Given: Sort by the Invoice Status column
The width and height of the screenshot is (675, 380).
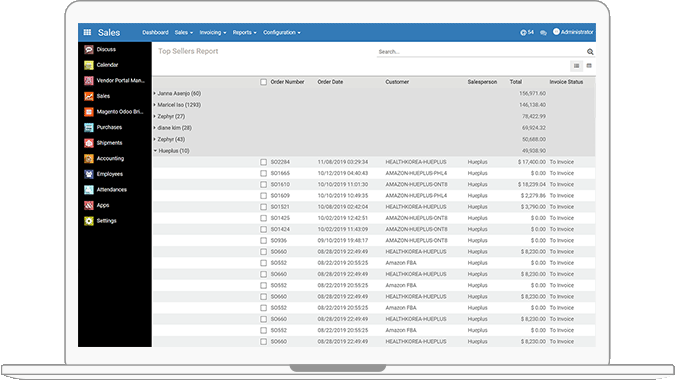Looking at the screenshot, I should pos(566,82).
